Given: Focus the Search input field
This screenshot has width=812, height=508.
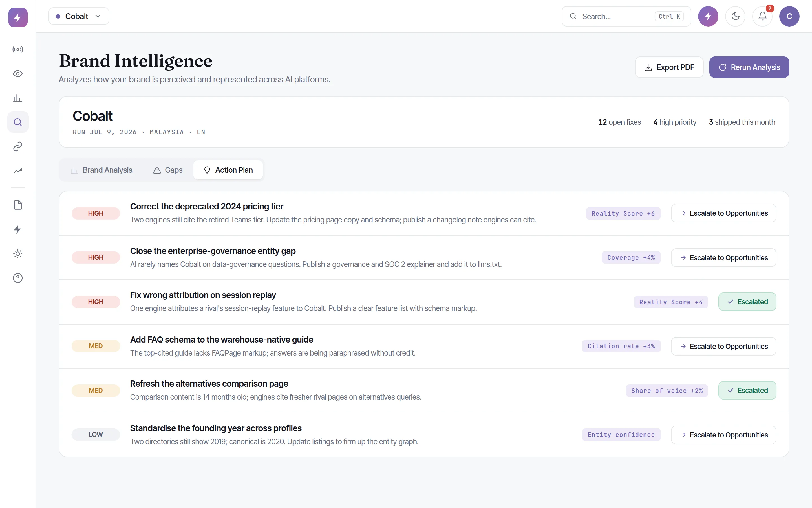Looking at the screenshot, I should coord(626,16).
